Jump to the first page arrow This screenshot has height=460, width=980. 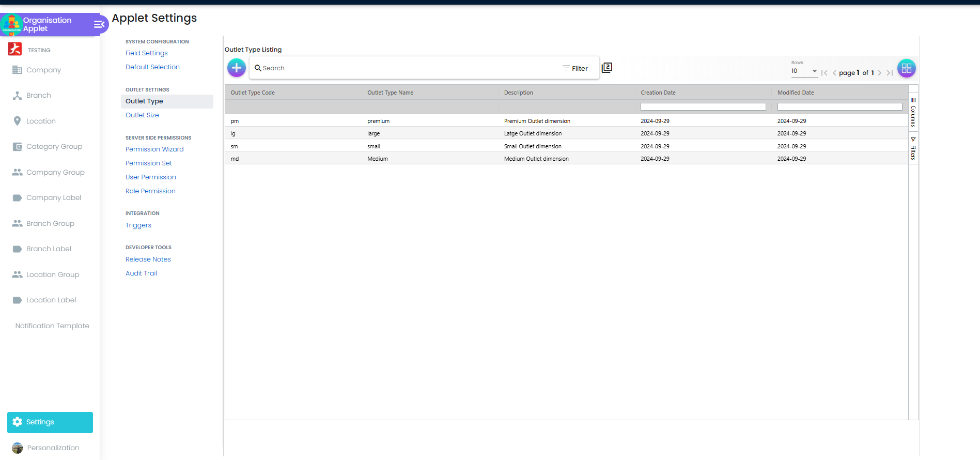click(x=825, y=73)
